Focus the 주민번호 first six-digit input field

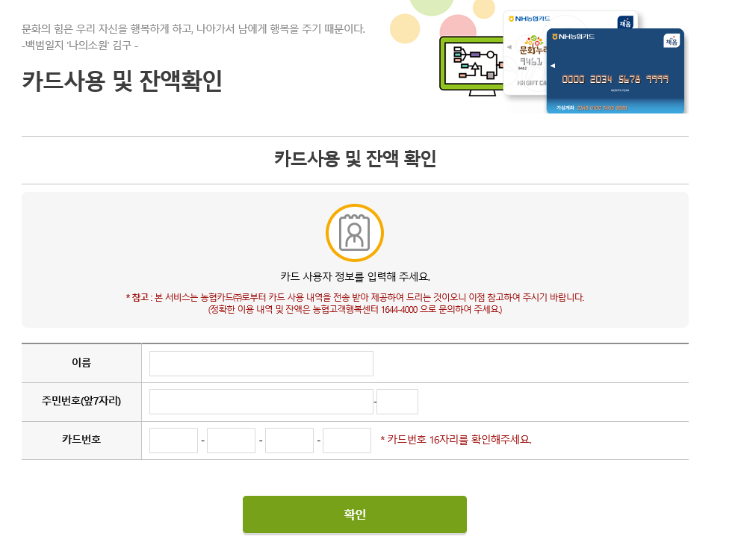[261, 402]
